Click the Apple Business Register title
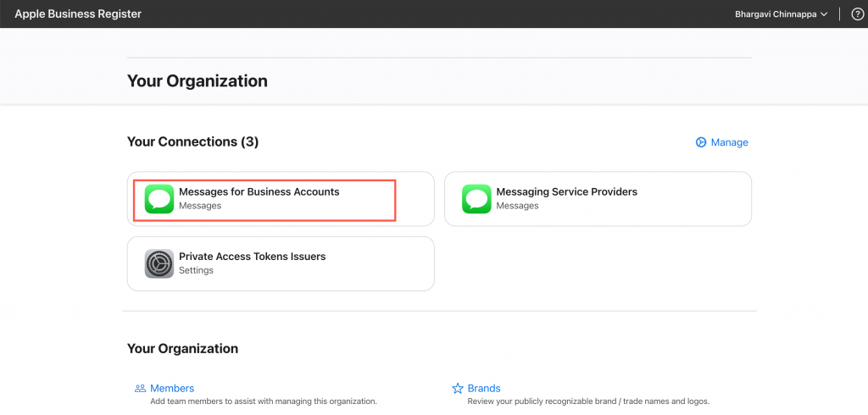This screenshot has width=868, height=415. point(78,14)
